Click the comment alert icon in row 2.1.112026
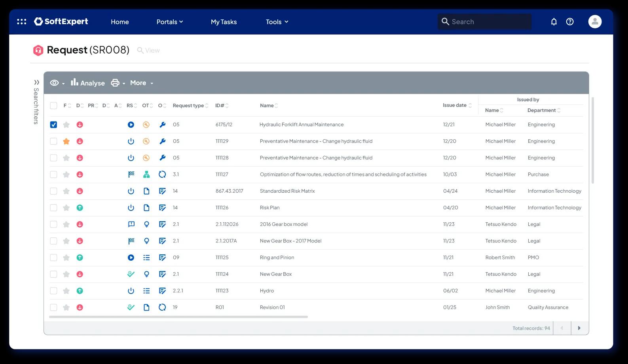628x364 pixels. pos(131,224)
